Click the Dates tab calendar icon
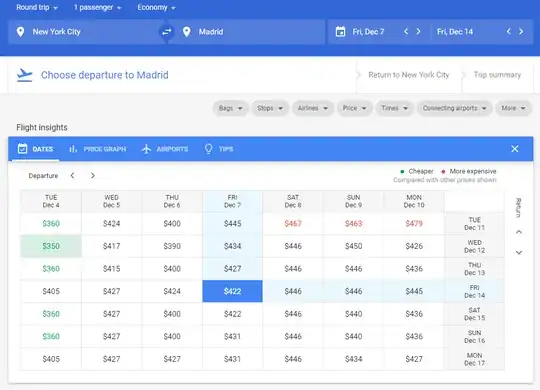The image size is (540, 390). tap(22, 149)
